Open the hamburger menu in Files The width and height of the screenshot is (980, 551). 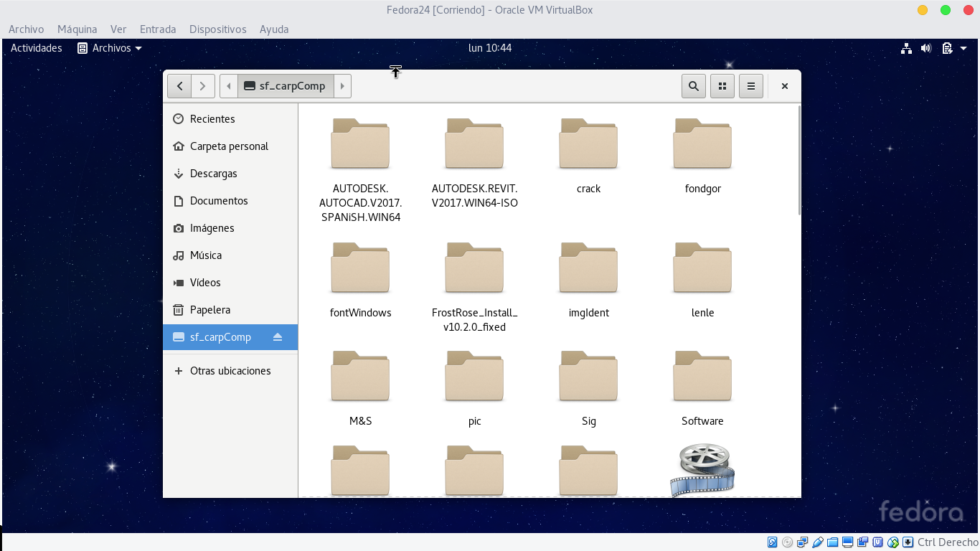(x=751, y=86)
